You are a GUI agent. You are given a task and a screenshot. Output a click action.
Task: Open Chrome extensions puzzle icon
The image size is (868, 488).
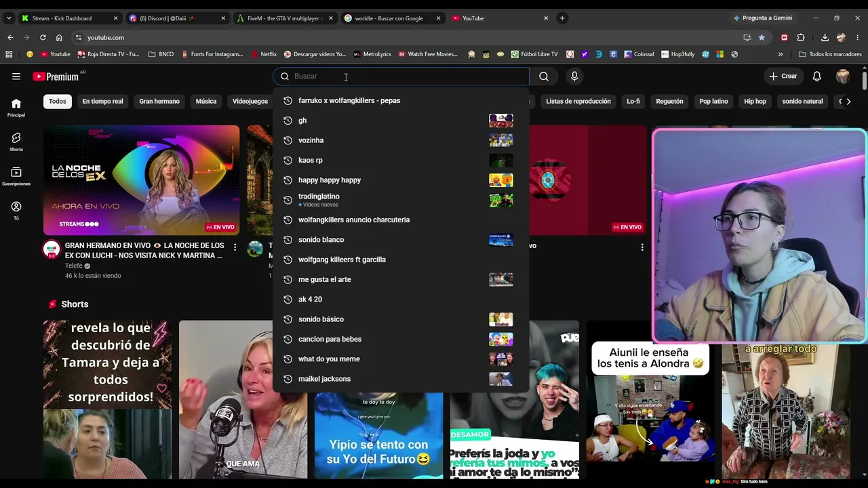coord(801,37)
